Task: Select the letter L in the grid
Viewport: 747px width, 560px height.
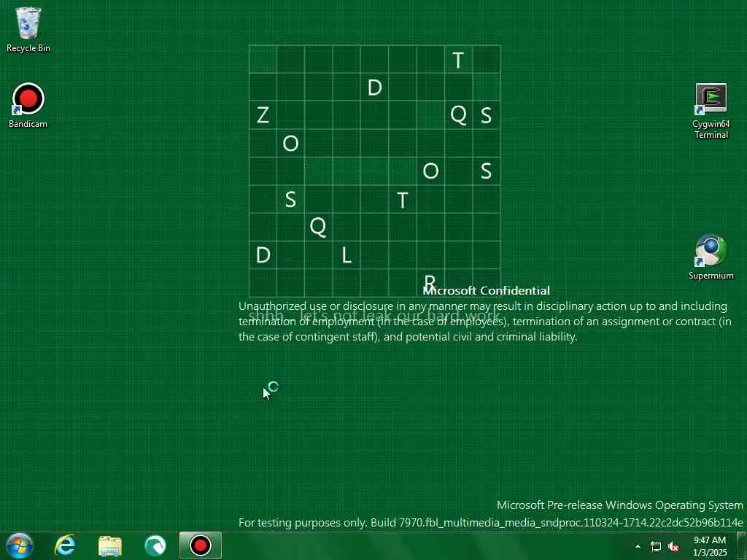Action: click(347, 255)
